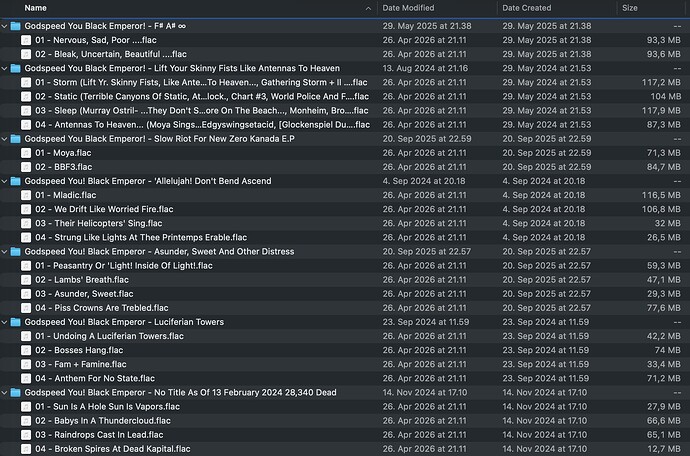Select the No Title As Of 13 February folder icon
The width and height of the screenshot is (690, 456).
[15, 392]
